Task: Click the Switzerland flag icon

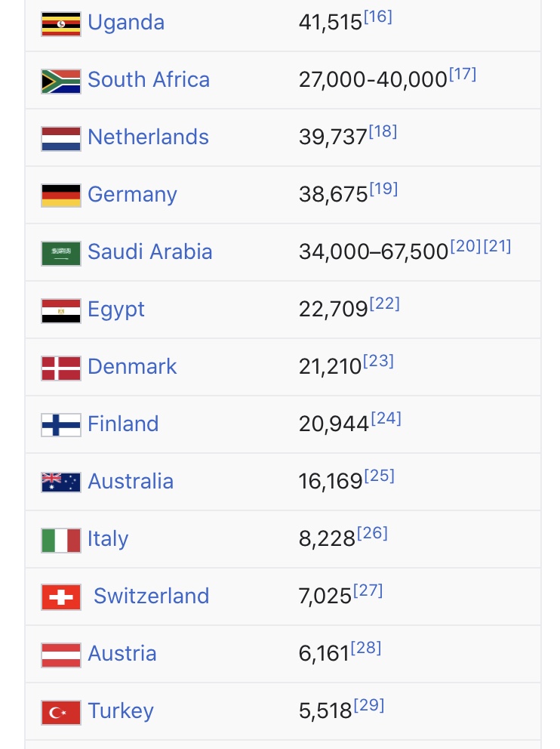Action: click(61, 597)
